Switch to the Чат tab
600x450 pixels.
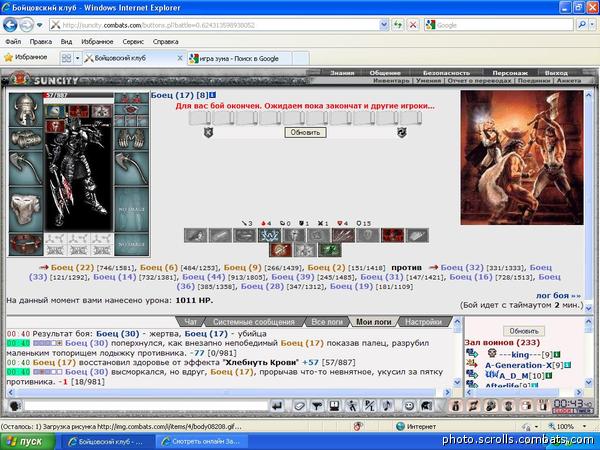[x=191, y=322]
